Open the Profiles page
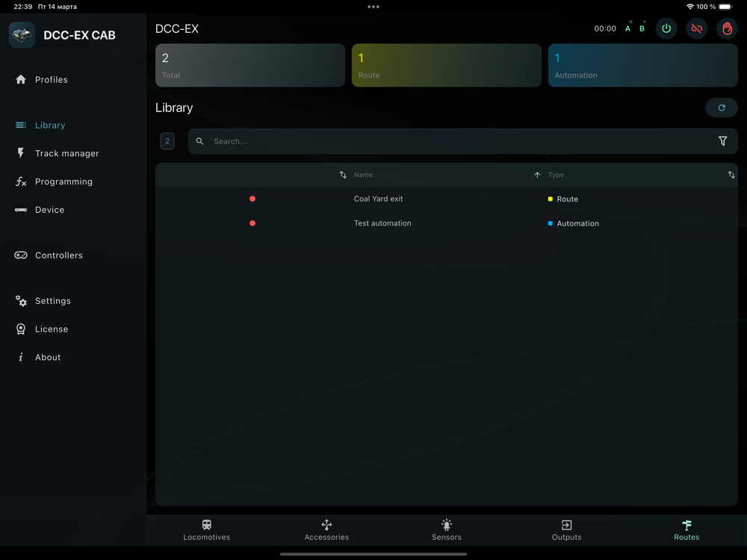Image resolution: width=747 pixels, height=560 pixels. (51, 80)
